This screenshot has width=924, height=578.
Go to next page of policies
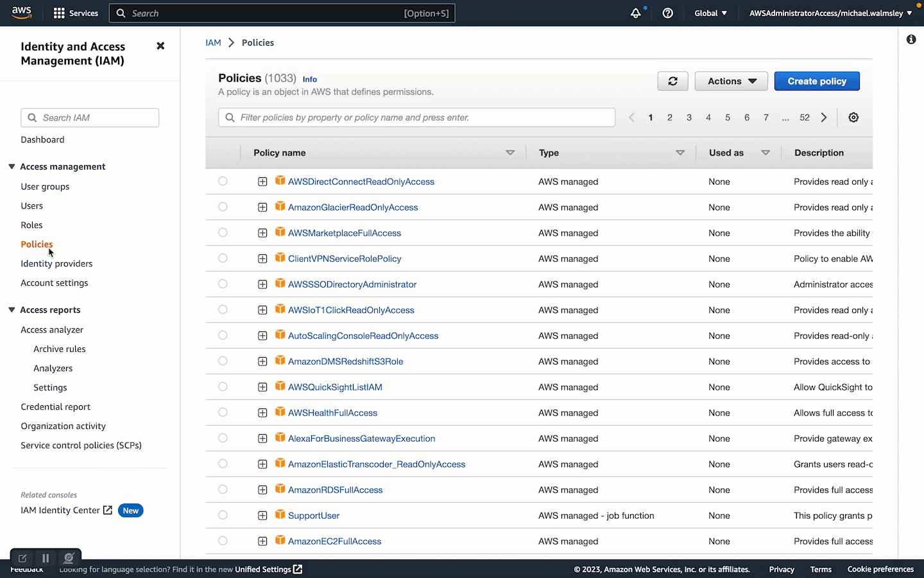[x=824, y=118]
